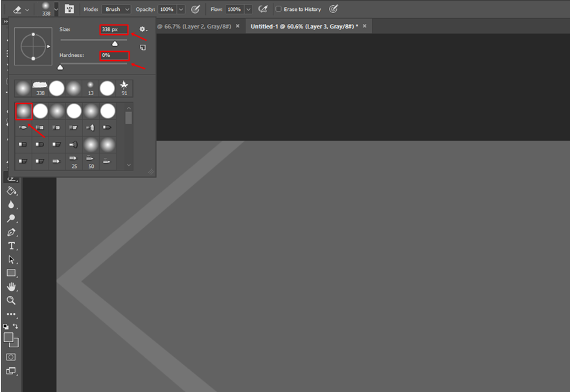Toggle Quick Mask mode icon
570x392 pixels.
coord(11,357)
